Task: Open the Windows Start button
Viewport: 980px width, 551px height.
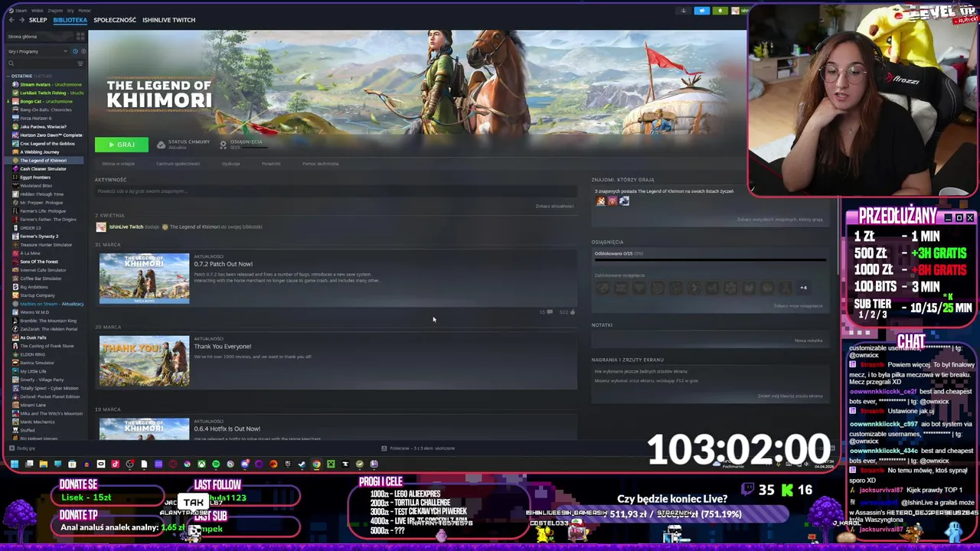Action: tap(15, 464)
